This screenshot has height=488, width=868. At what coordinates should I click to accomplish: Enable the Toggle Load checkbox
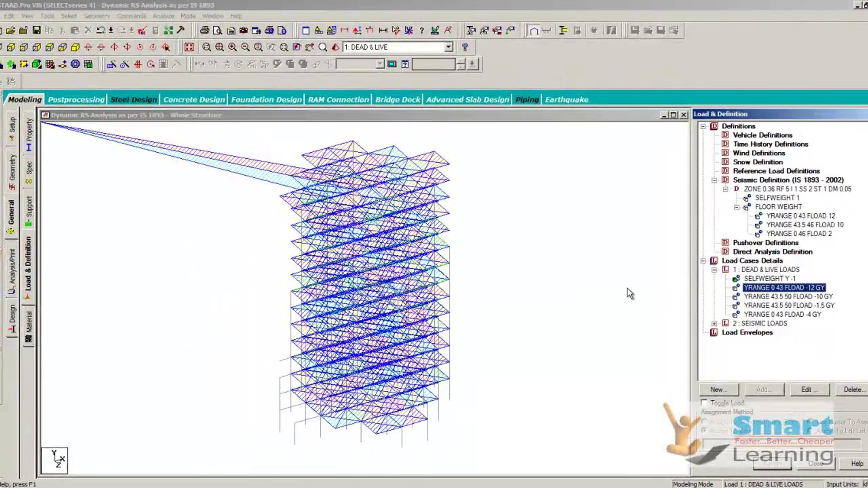coord(704,402)
